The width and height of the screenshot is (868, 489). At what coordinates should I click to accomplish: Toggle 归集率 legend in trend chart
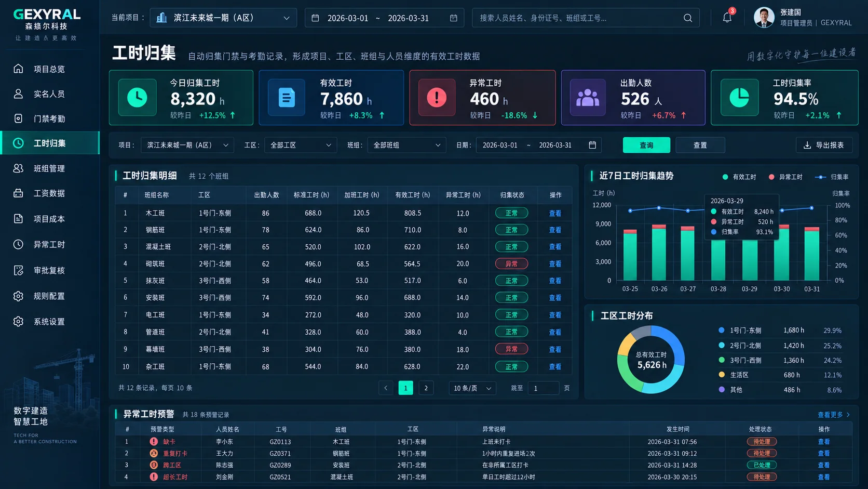coord(832,177)
